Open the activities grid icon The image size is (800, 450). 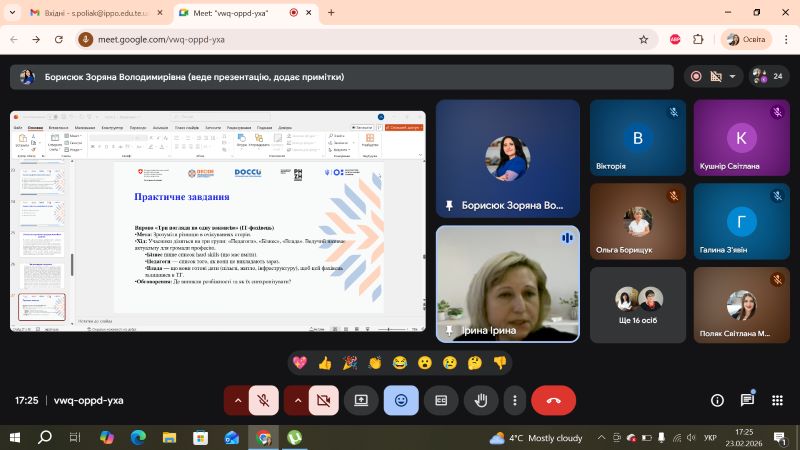tap(777, 400)
